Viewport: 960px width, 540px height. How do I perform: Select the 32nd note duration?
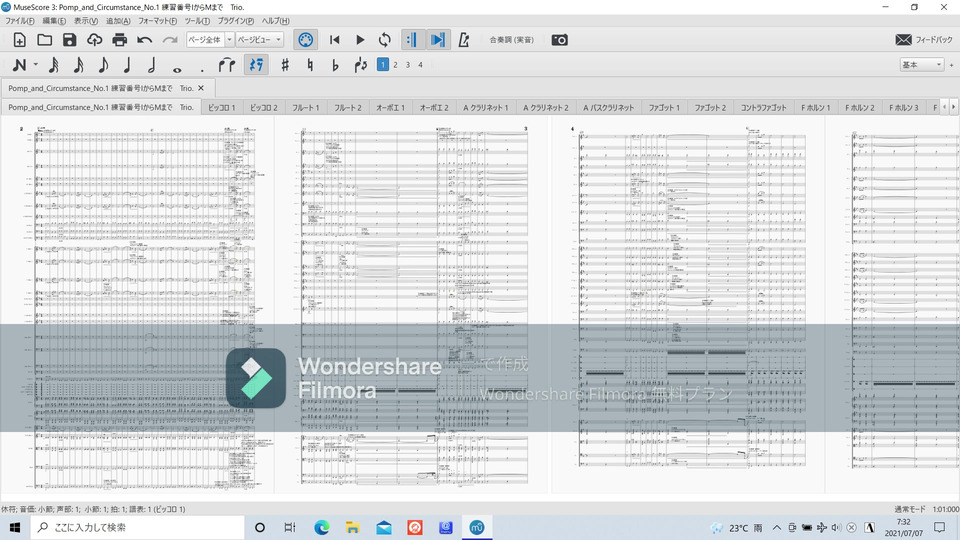(78, 65)
